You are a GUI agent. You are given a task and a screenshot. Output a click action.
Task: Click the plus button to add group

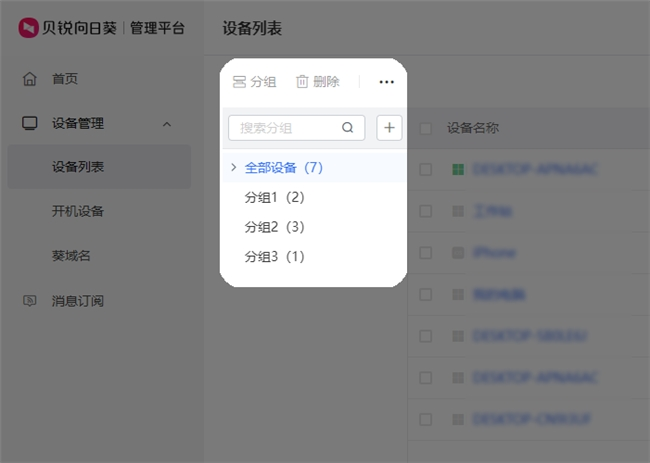389,128
